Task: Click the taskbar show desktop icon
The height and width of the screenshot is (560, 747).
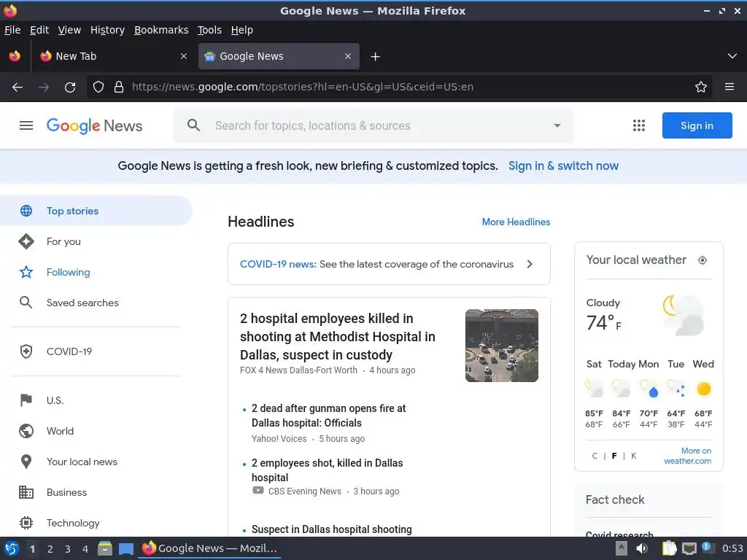Action: click(125, 549)
